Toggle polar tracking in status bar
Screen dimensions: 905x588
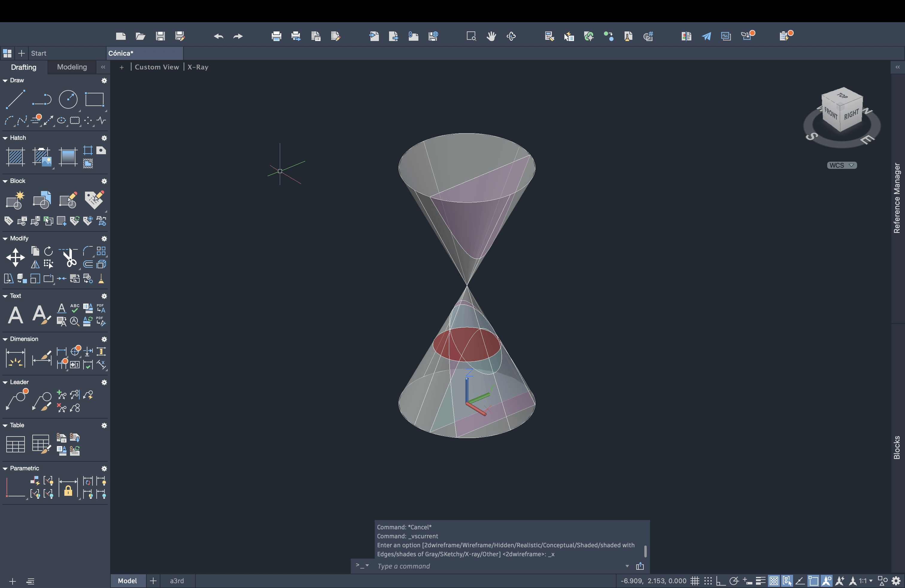click(734, 581)
